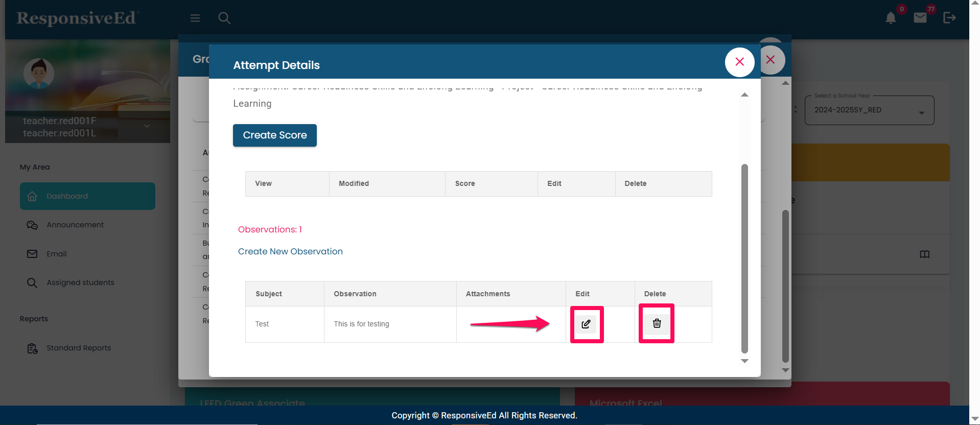The width and height of the screenshot is (980, 425).
Task: Open the mail inbox envelope icon
Action: (920, 18)
